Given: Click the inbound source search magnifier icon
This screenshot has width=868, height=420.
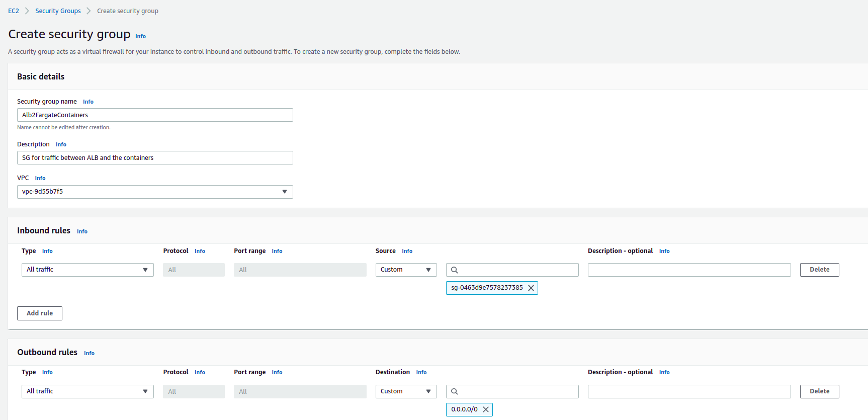Looking at the screenshot, I should tap(455, 270).
